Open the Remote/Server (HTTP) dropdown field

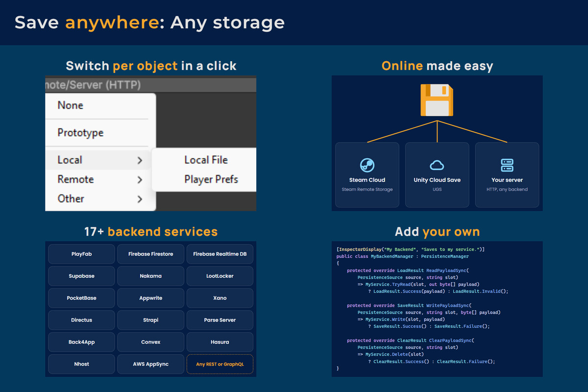pyautogui.click(x=151, y=84)
